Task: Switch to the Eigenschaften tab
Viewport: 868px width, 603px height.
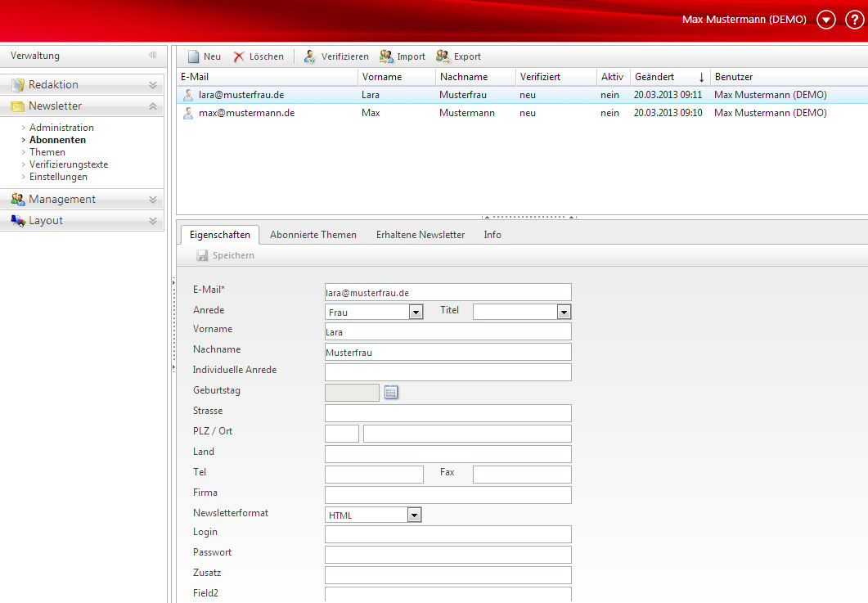Action: (x=220, y=235)
